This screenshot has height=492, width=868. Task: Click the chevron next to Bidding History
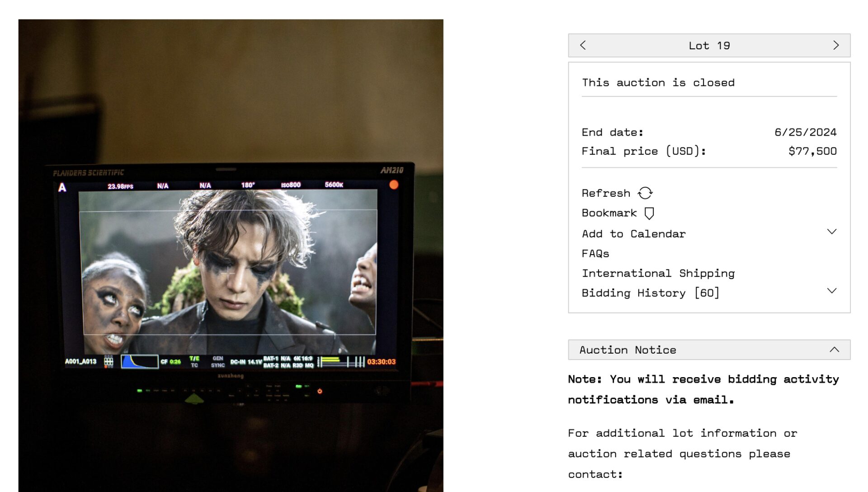pyautogui.click(x=832, y=291)
